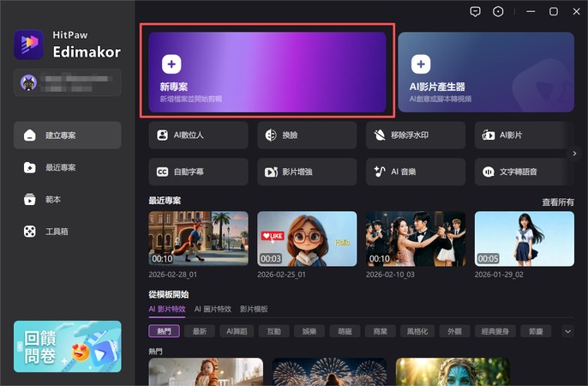
Task: Open the blue avatar face template thumbnail
Action: coord(453,371)
